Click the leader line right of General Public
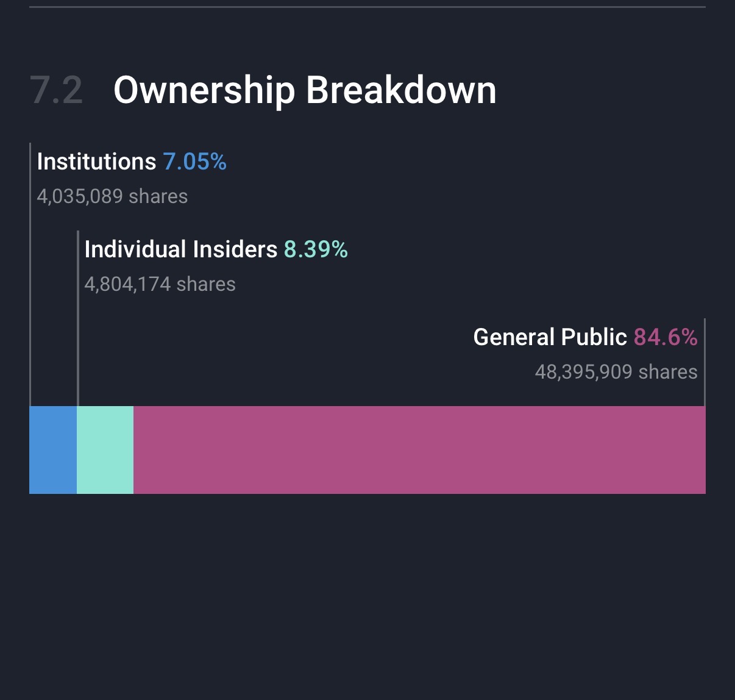 705,362
